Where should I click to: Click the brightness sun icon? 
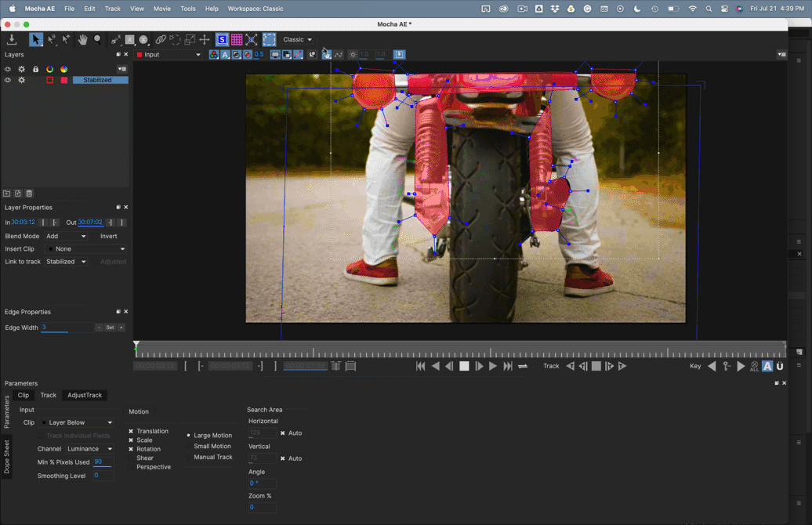[x=353, y=54]
